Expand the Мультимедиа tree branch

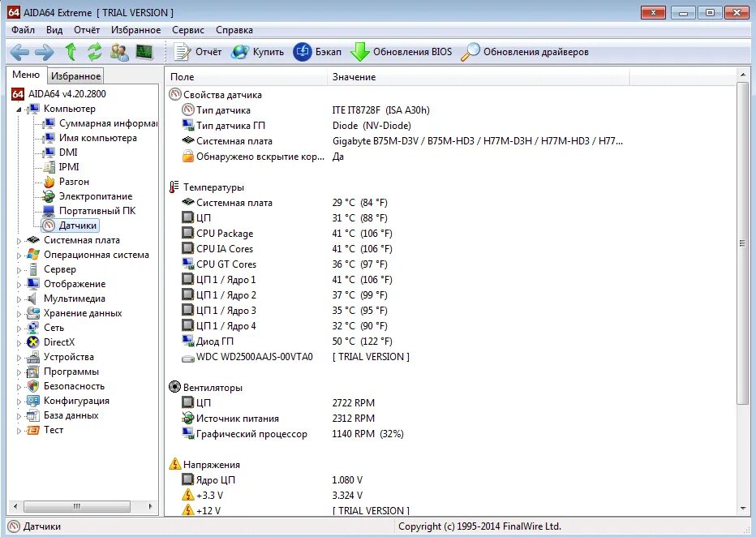[x=19, y=299]
